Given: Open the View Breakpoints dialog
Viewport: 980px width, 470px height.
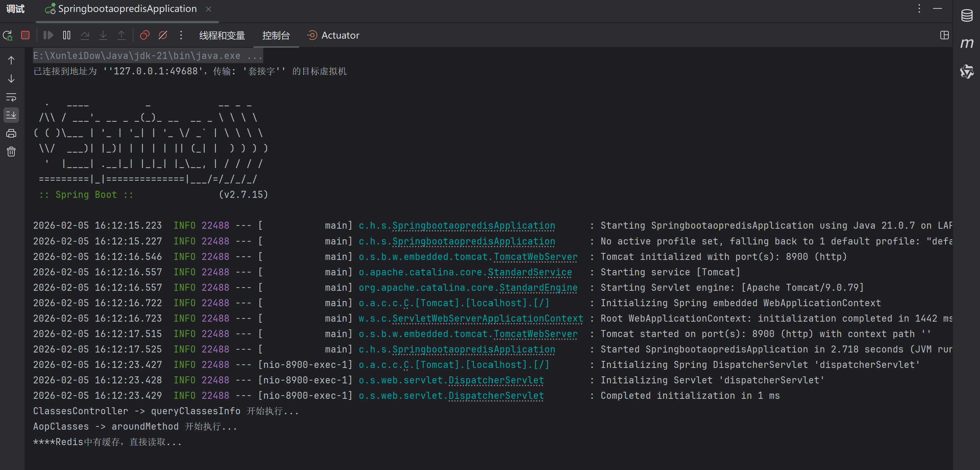Looking at the screenshot, I should pyautogui.click(x=145, y=35).
